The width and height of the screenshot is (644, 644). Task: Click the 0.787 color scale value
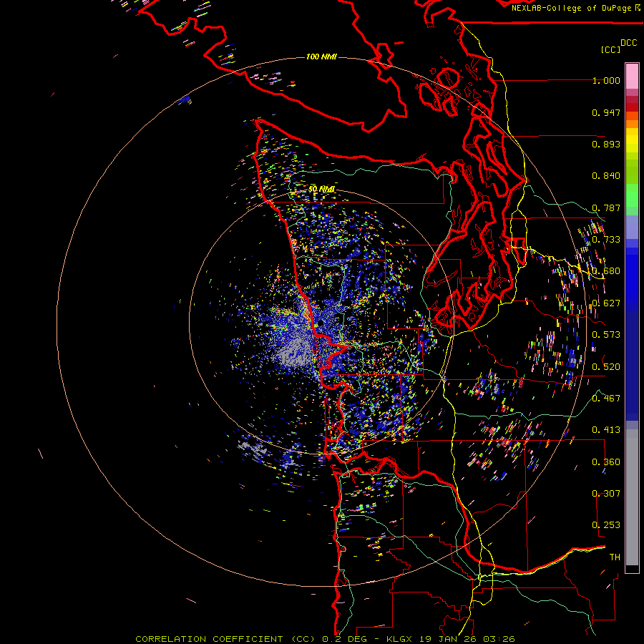click(606, 208)
